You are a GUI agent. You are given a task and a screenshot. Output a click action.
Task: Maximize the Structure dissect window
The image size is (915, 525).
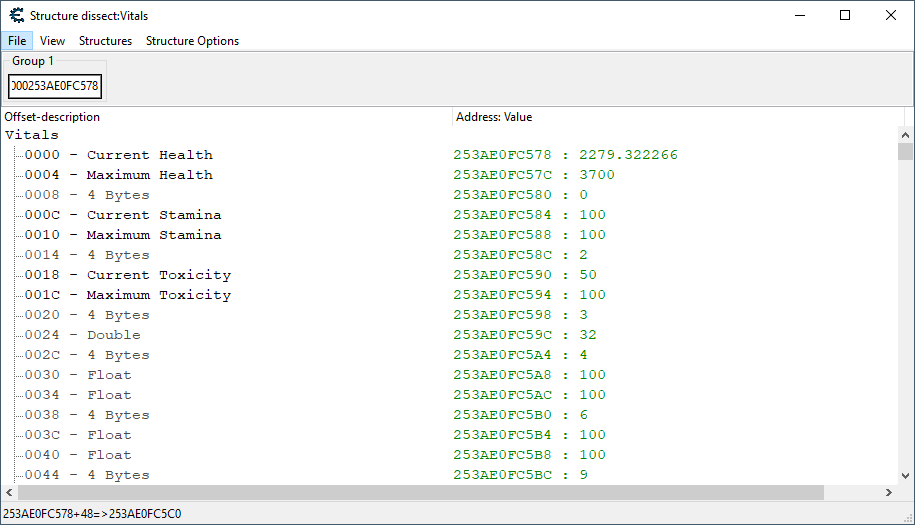[845, 15]
